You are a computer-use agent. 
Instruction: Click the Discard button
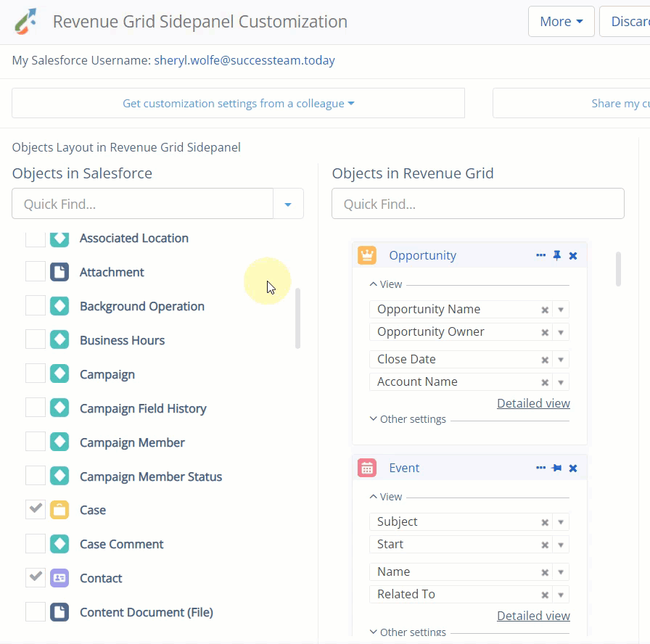[625, 22]
